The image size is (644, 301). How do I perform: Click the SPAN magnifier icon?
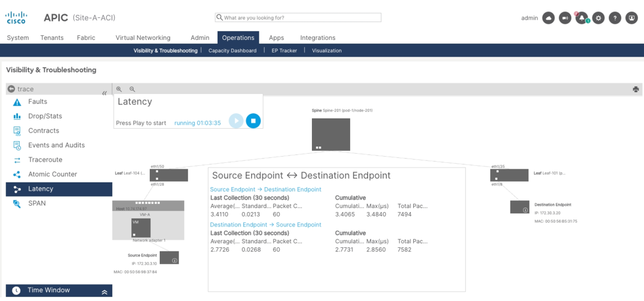click(x=17, y=204)
